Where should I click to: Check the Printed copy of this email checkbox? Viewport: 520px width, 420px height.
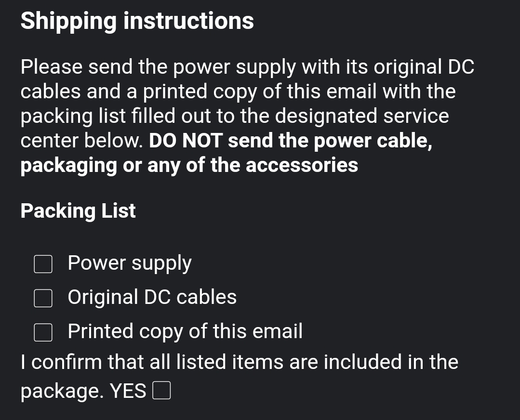(43, 332)
